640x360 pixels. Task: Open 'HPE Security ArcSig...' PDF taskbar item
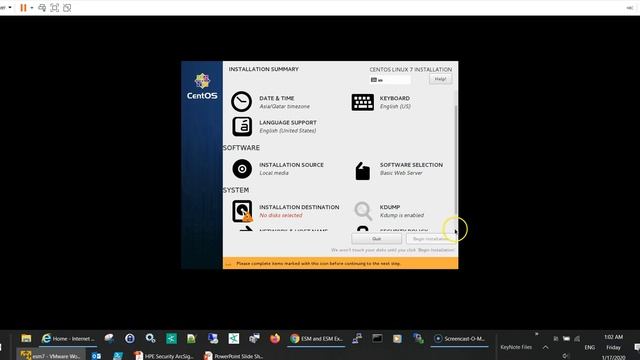pos(164,356)
